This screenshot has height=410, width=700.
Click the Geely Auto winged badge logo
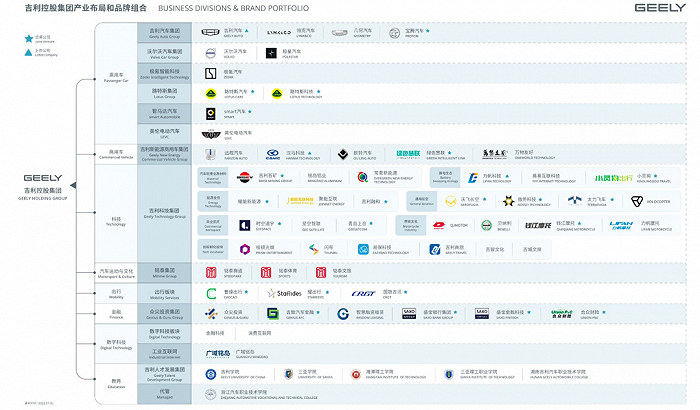(210, 33)
